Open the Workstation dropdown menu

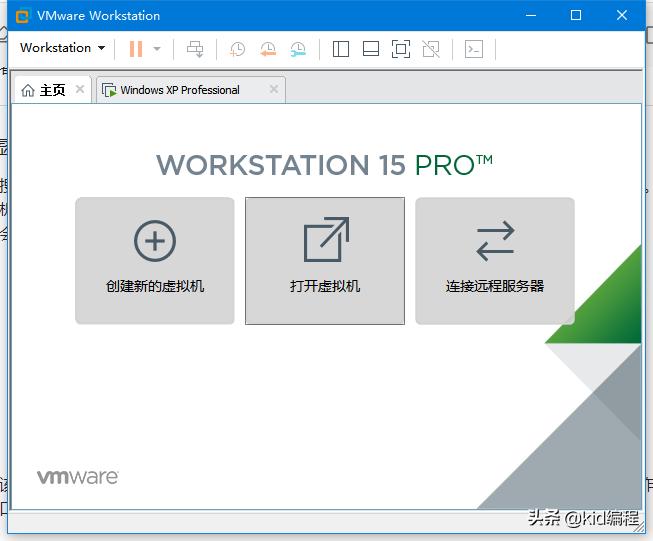tap(62, 48)
